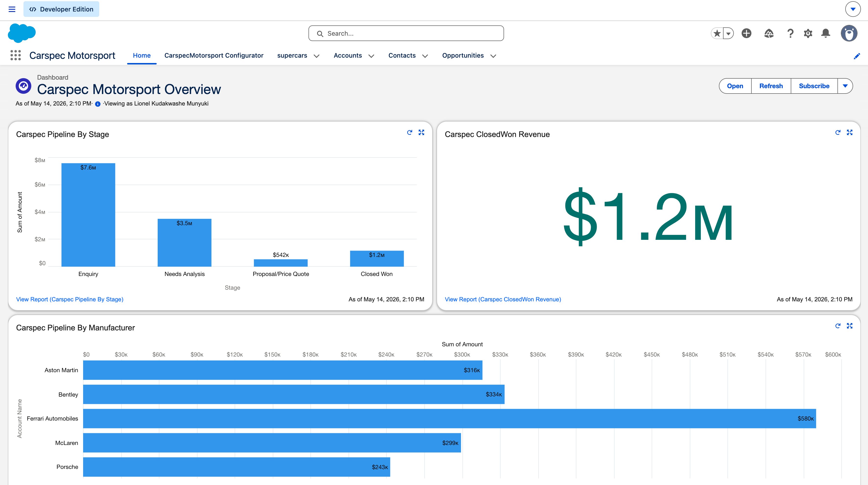Open the Accounts tab dropdown chevron
The image size is (868, 485).
371,56
